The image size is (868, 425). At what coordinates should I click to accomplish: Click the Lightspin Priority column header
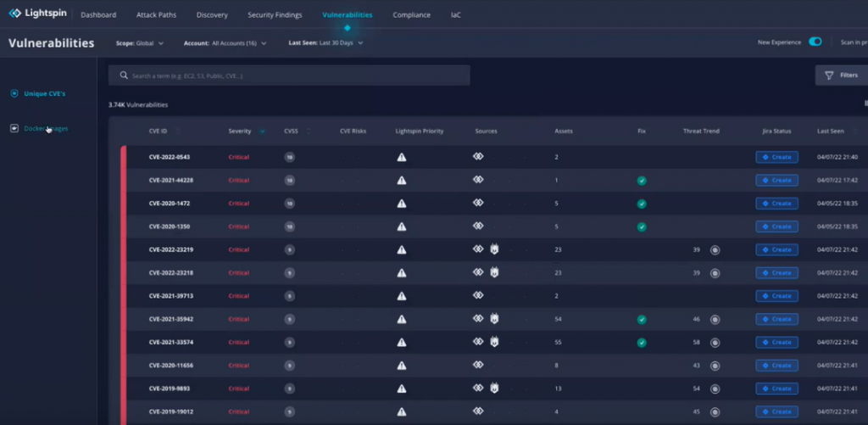[419, 131]
